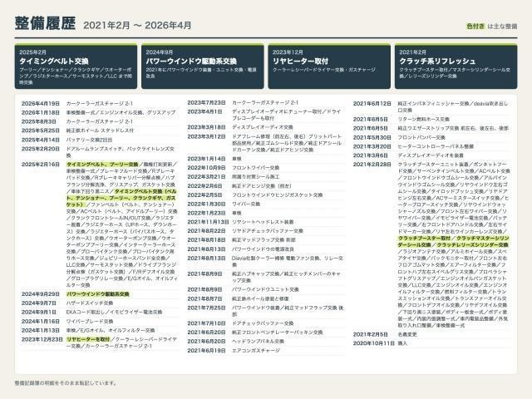Open the リヤヒーター取付 summary card
Image resolution: width=532 pixels, height=399 pixels.
click(329, 66)
